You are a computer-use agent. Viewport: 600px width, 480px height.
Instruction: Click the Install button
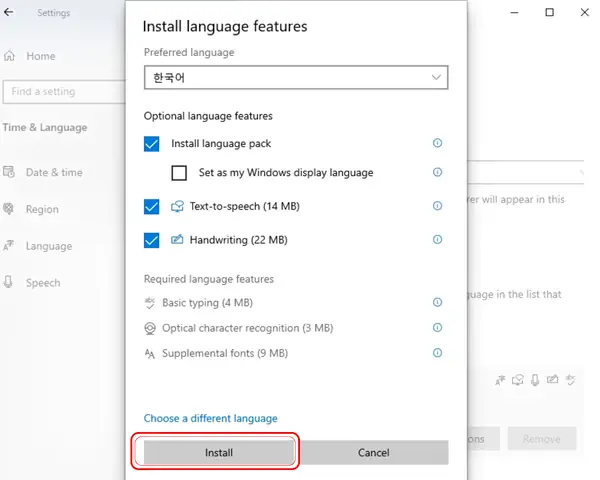(218, 452)
